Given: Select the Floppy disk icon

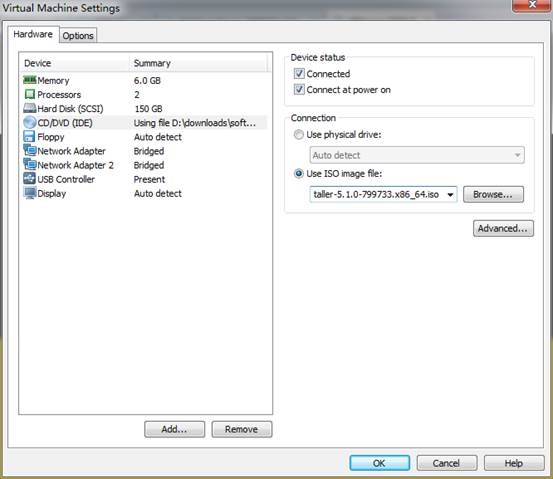Looking at the screenshot, I should (x=29, y=137).
